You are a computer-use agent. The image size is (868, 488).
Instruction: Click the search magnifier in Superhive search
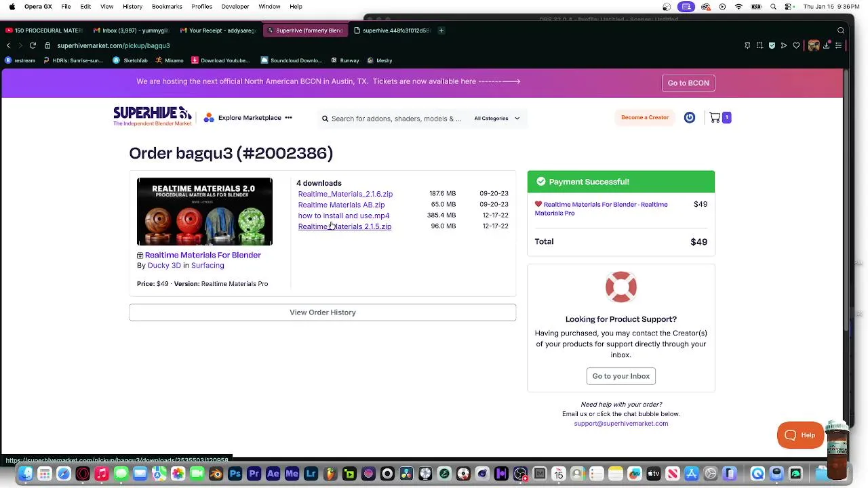[x=325, y=119]
